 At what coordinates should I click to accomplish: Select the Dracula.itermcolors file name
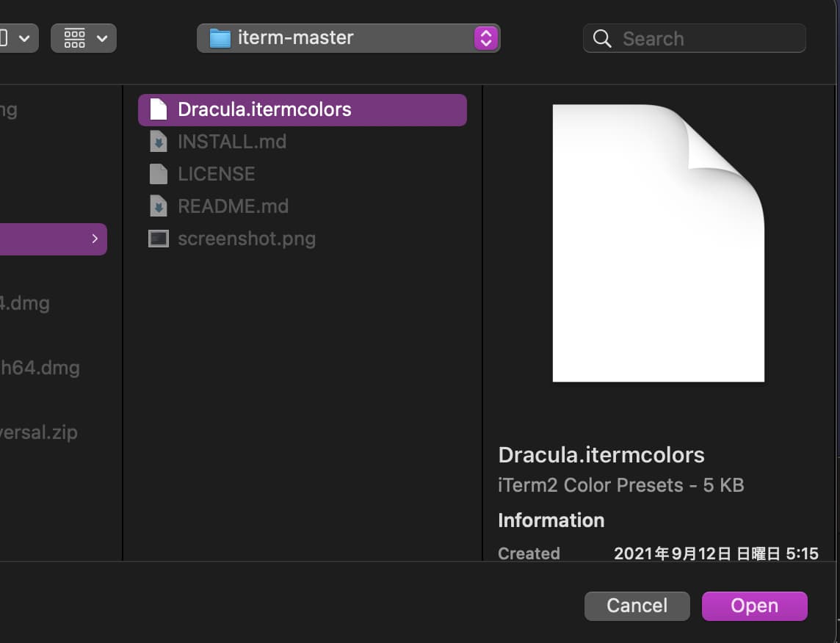(x=264, y=109)
